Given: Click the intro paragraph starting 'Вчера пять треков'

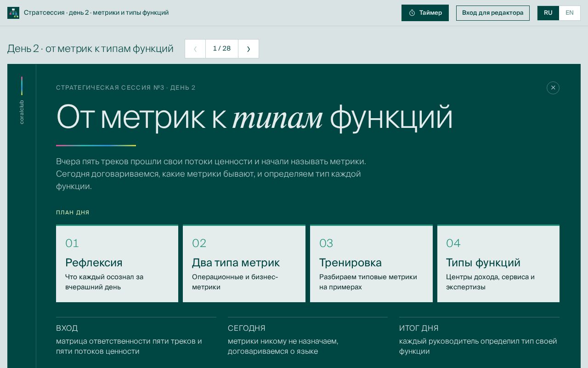Looking at the screenshot, I should coord(211,174).
